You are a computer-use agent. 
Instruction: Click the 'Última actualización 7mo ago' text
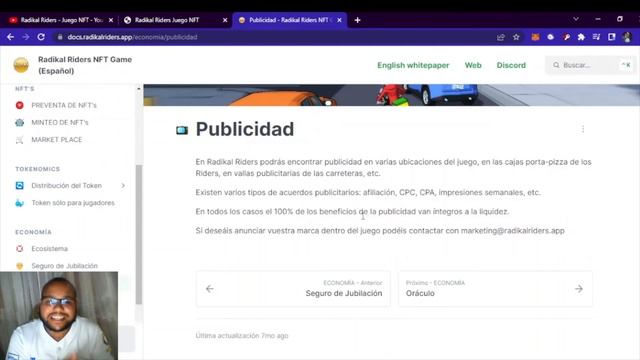(x=242, y=336)
